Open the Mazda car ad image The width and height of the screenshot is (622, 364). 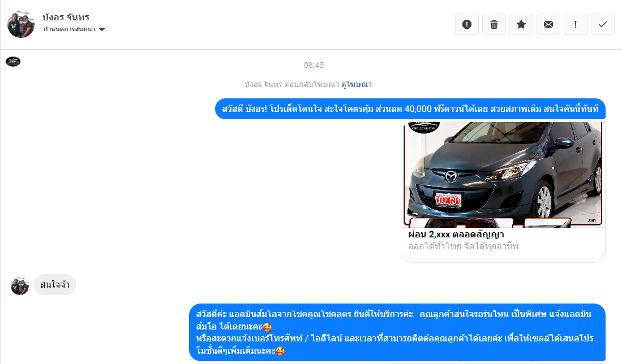click(x=503, y=175)
